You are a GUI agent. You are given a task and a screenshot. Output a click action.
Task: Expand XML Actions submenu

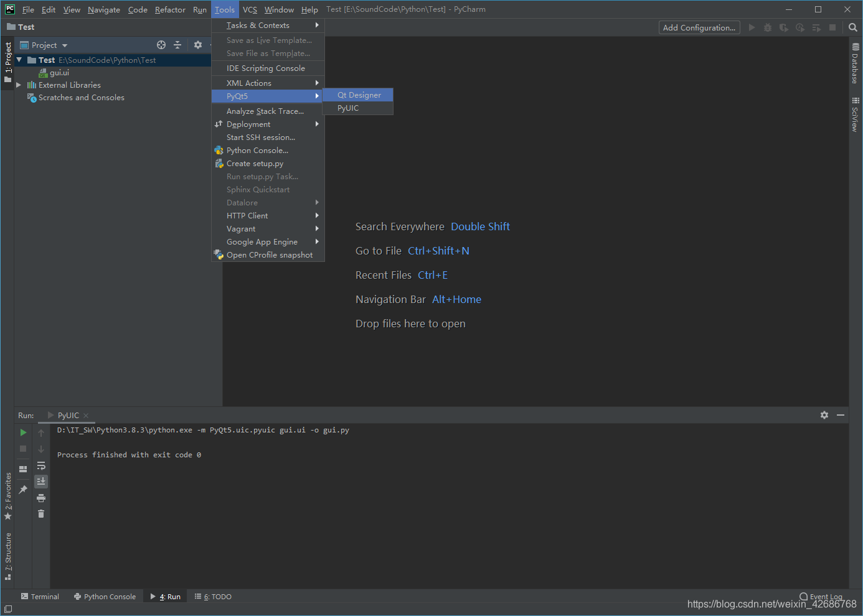coord(268,83)
